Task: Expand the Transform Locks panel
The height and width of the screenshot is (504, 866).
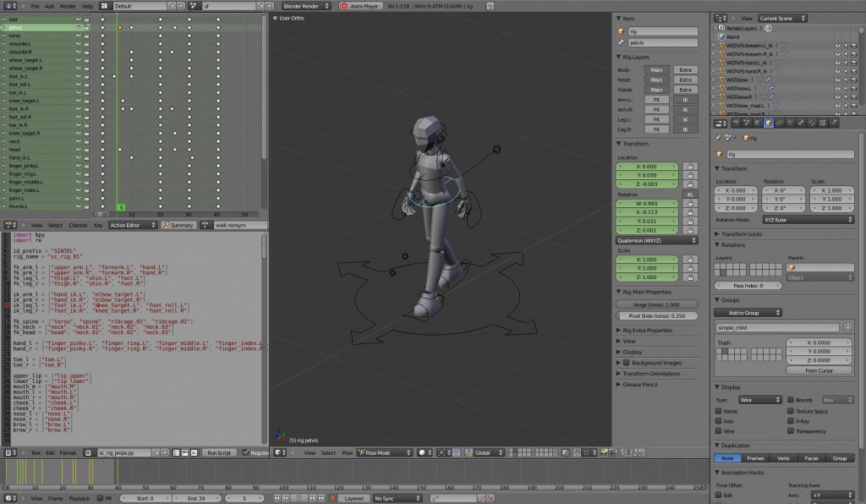Action: click(x=744, y=233)
